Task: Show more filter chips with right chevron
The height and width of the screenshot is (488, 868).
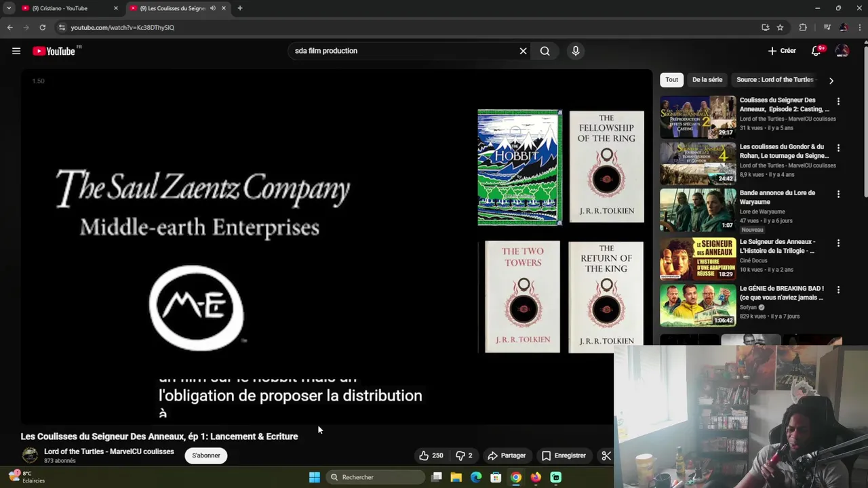Action: point(831,80)
